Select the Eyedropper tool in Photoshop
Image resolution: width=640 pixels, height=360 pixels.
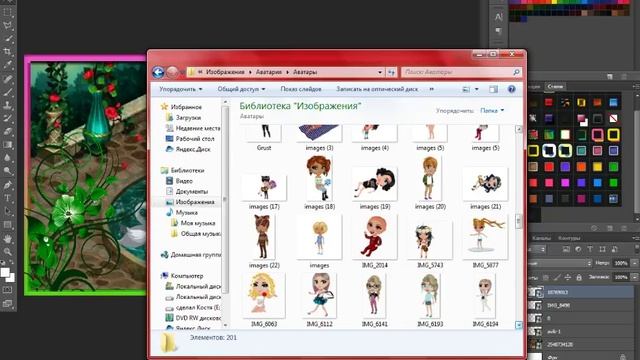point(8,64)
